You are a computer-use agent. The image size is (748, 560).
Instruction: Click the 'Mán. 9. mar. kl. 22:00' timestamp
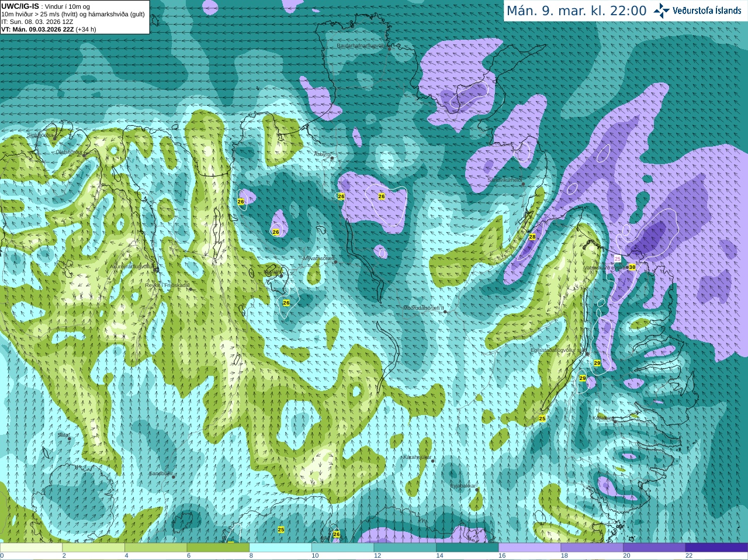point(576,11)
